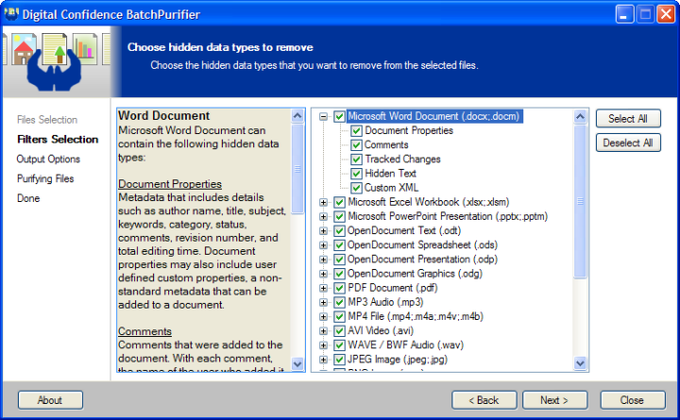The image size is (680, 420).
Task: Toggle OpenDocument Text checkbox
Action: [339, 231]
